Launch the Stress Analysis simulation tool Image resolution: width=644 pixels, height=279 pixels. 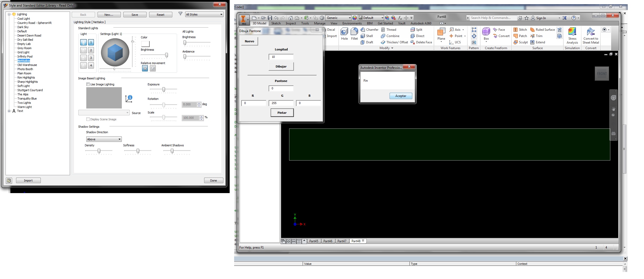572,36
